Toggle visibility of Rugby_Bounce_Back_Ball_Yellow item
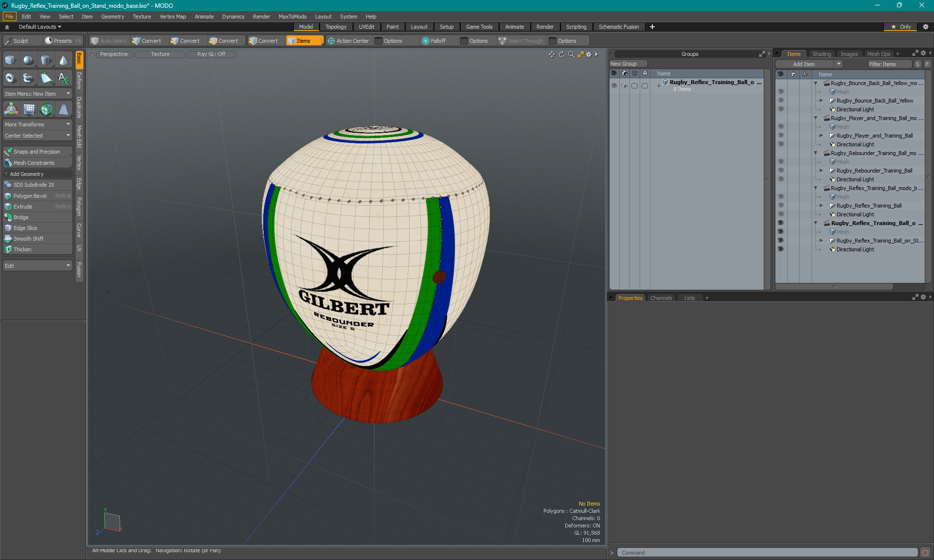The height and width of the screenshot is (560, 934). 781,101
